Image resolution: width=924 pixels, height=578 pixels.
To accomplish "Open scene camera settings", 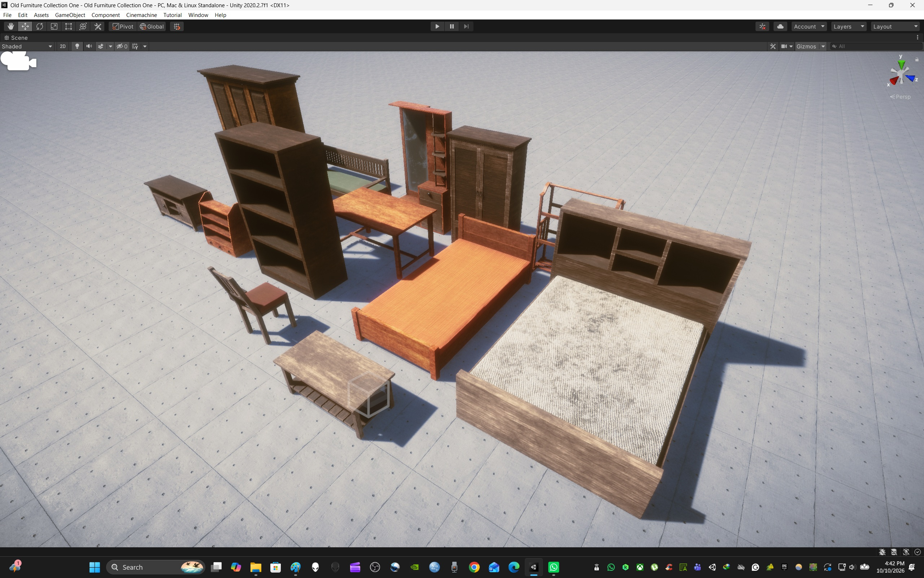I will click(x=786, y=46).
